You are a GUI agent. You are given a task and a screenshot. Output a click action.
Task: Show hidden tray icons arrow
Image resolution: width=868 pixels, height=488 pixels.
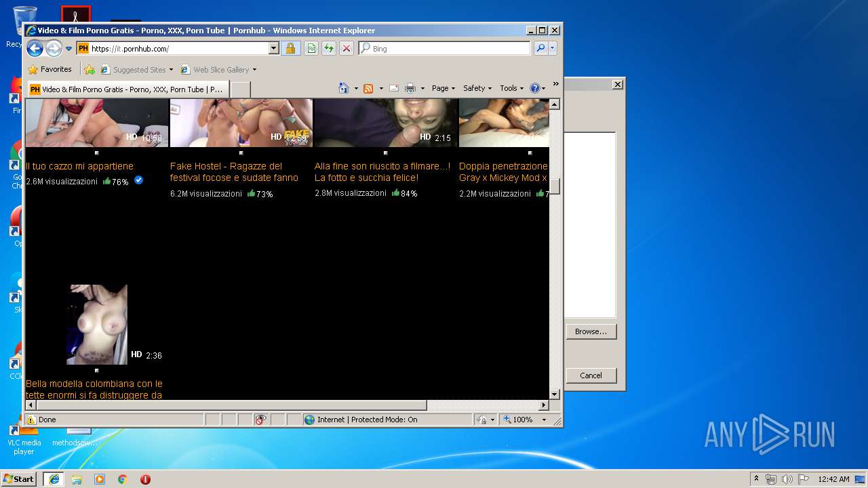[x=757, y=479]
